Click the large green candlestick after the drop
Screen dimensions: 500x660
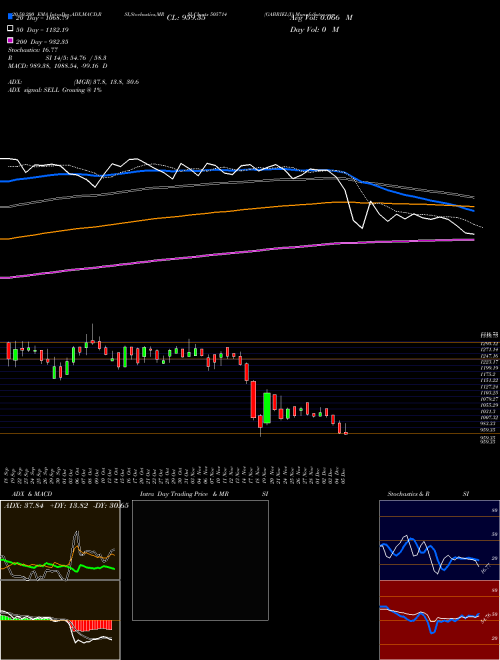pyautogui.click(x=267, y=407)
